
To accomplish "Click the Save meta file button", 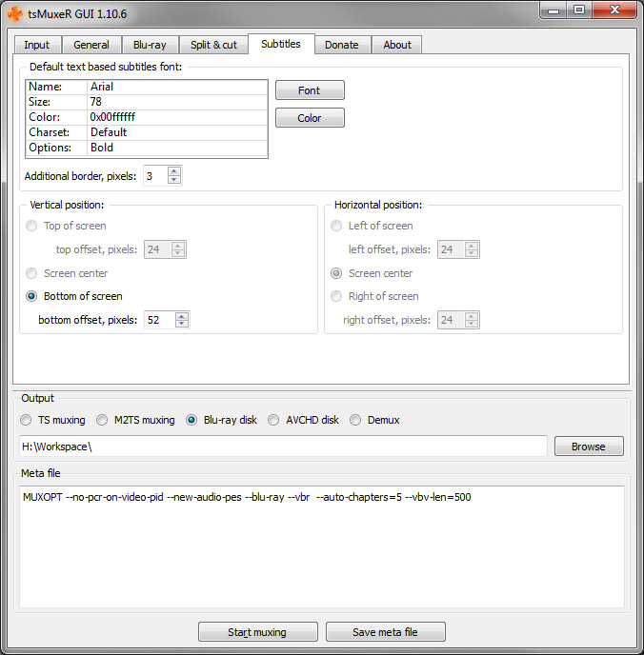I will tap(385, 631).
